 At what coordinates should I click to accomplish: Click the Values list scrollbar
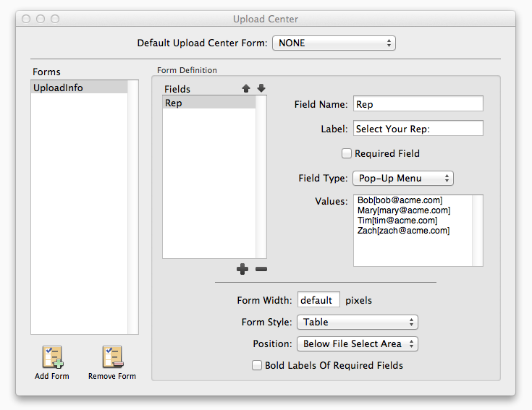click(477, 231)
